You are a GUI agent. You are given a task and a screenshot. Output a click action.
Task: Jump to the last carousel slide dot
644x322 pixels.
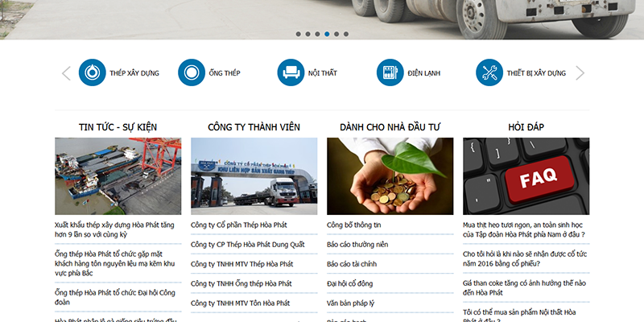[346, 35]
